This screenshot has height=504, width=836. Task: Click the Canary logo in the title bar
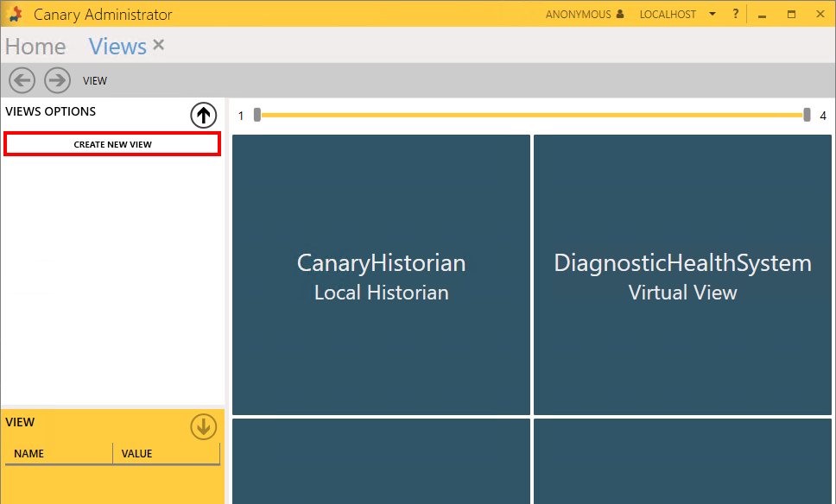[15, 15]
